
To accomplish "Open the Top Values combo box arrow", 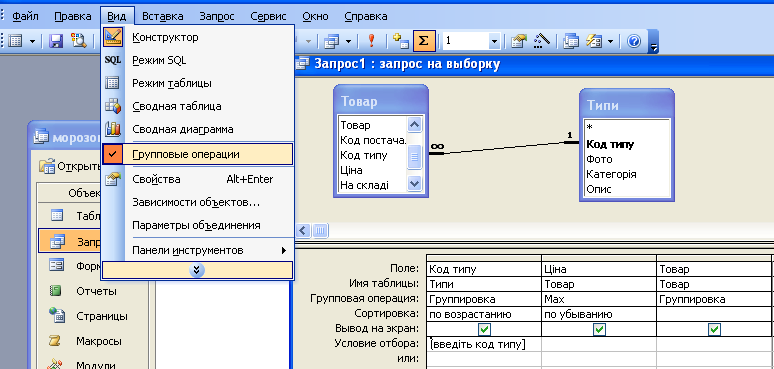I will [495, 41].
